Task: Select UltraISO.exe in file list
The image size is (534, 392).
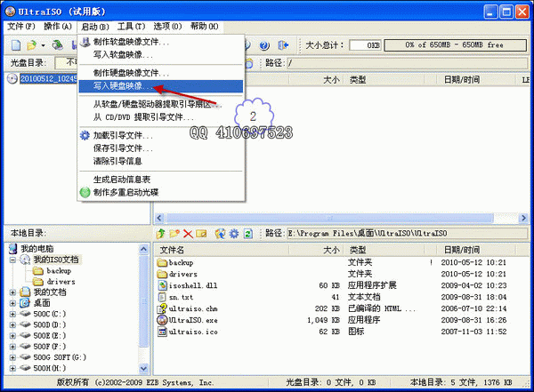Action: click(193, 321)
